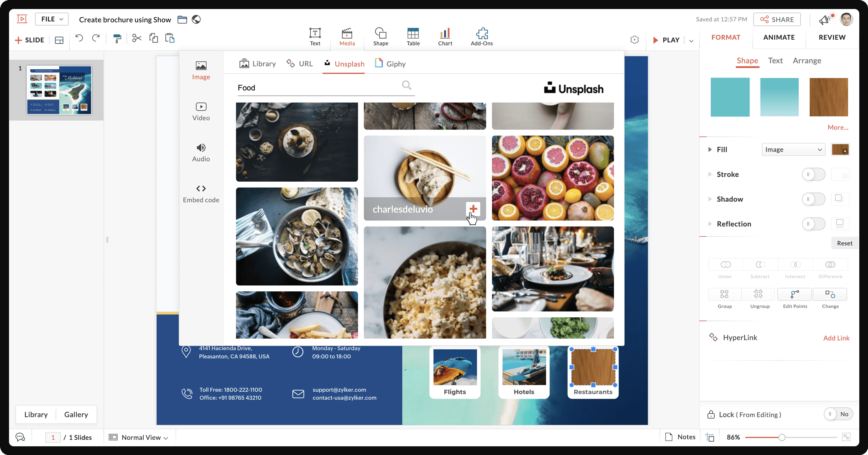Viewport: 868px width, 455px height.
Task: Select the Embed code option
Action: [x=201, y=193]
